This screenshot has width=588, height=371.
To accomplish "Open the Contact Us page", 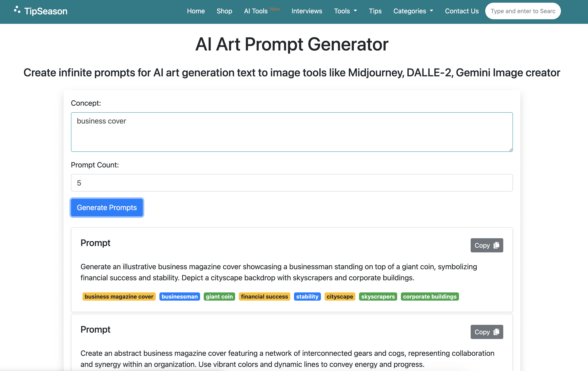I will [x=461, y=11].
